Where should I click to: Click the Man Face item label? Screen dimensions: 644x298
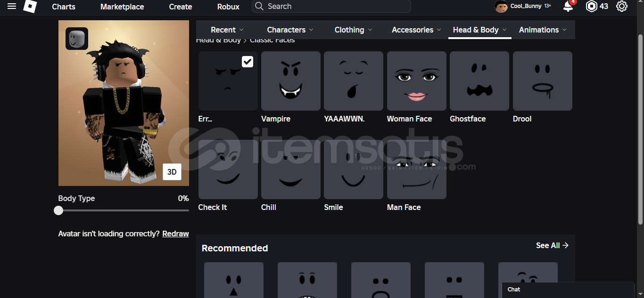404,207
